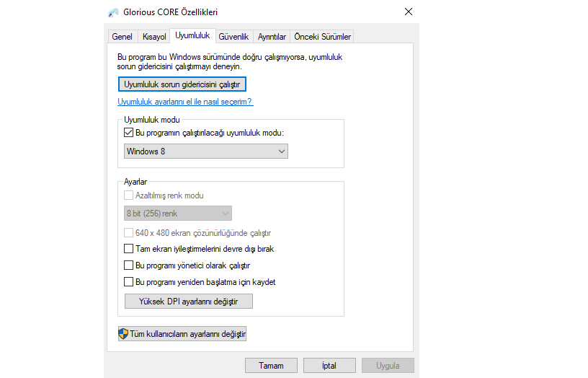Uncheck Bu programın çalıştırılacağı uyumluluk modu checkbox
This screenshot has width=588, height=378.
tap(128, 133)
